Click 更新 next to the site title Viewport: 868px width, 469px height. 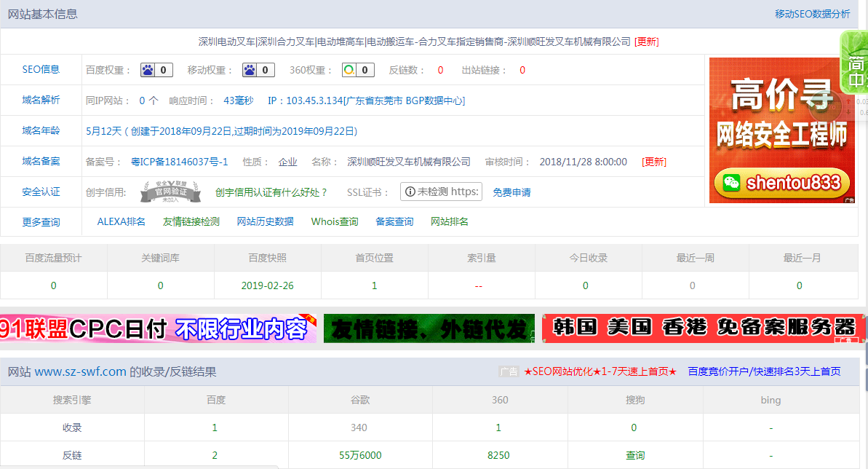pyautogui.click(x=646, y=42)
